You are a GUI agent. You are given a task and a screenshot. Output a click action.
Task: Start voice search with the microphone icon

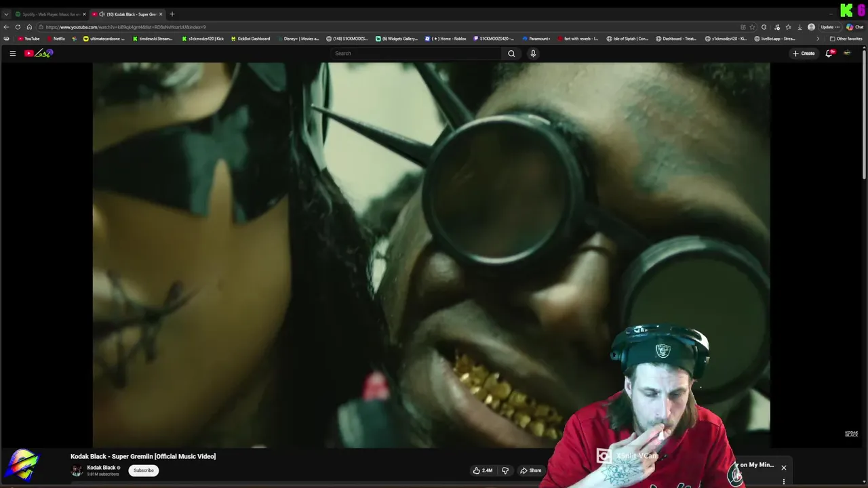[533, 54]
